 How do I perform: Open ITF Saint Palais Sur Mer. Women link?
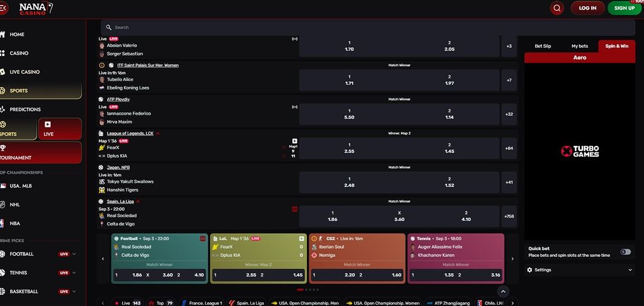point(148,65)
